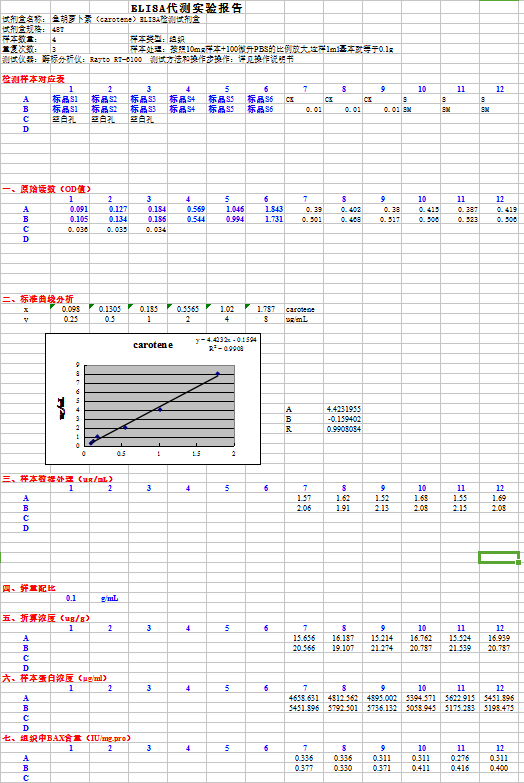Click the green-outlined active cell
The height and width of the screenshot is (783, 524).
coord(499,558)
